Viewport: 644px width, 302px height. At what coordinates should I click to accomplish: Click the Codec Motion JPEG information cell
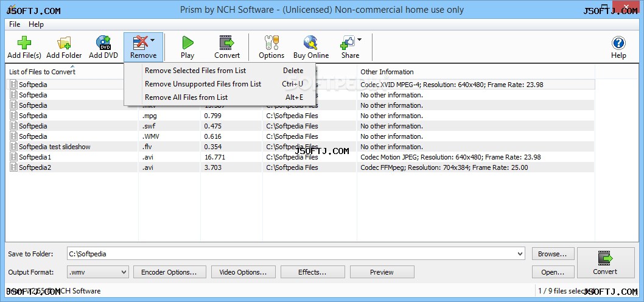click(450, 157)
